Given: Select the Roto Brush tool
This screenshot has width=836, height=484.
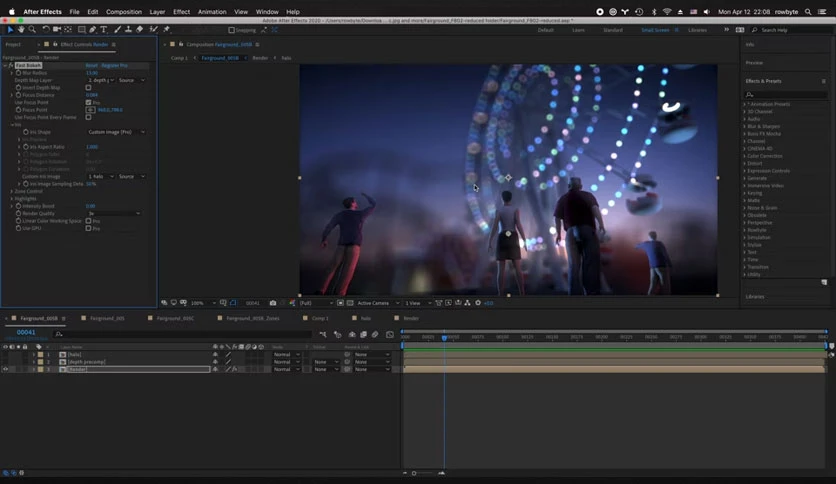Looking at the screenshot, I should (x=154, y=30).
